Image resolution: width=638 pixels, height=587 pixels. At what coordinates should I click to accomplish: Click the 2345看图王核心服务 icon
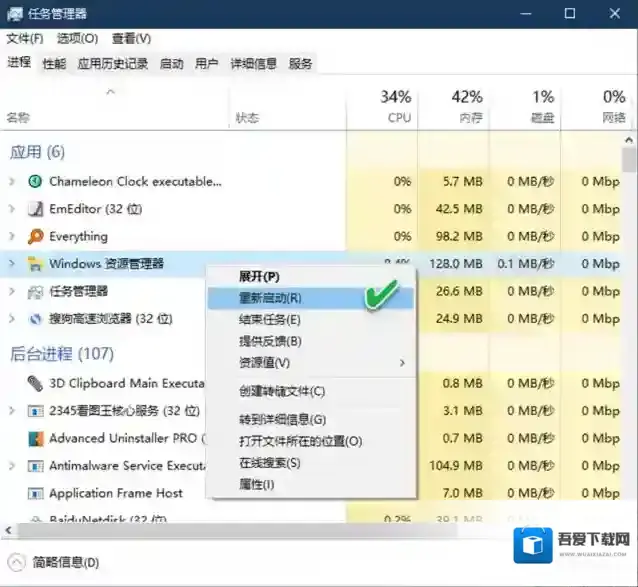coord(35,411)
